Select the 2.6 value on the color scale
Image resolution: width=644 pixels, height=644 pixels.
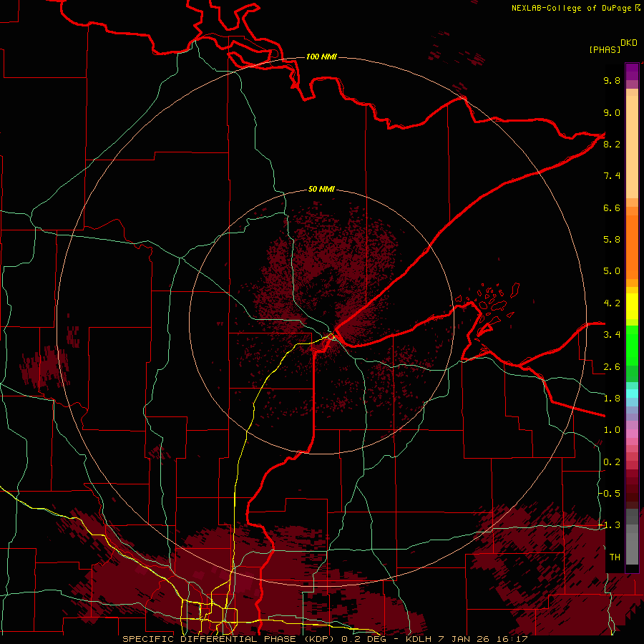(612, 367)
